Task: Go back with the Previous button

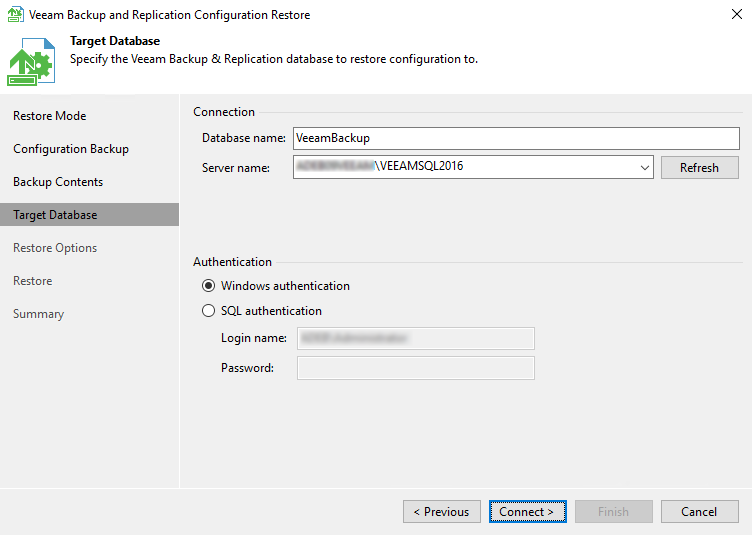Action: 442,512
